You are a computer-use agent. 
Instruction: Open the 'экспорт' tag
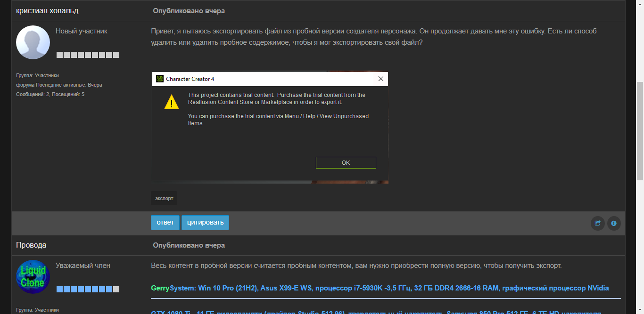(164, 198)
